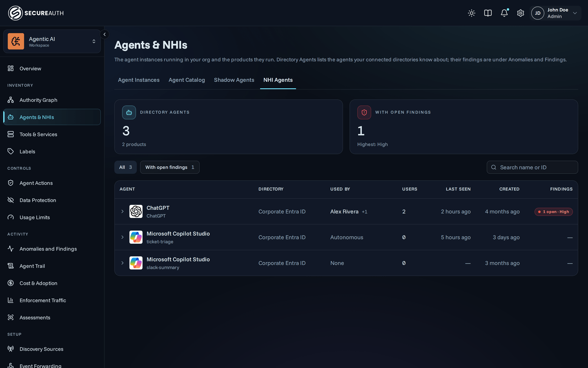The image size is (588, 368).
Task: Expand the ChatGPT agent row
Action: coord(122,211)
